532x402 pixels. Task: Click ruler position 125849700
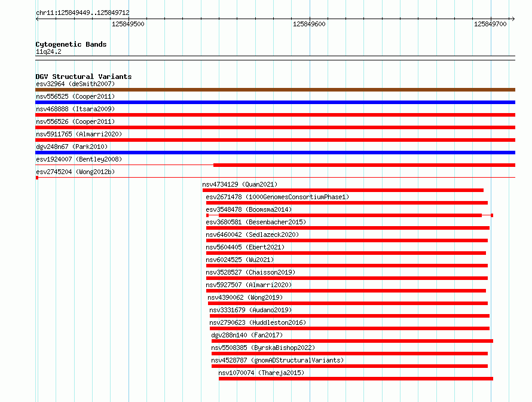click(x=490, y=24)
